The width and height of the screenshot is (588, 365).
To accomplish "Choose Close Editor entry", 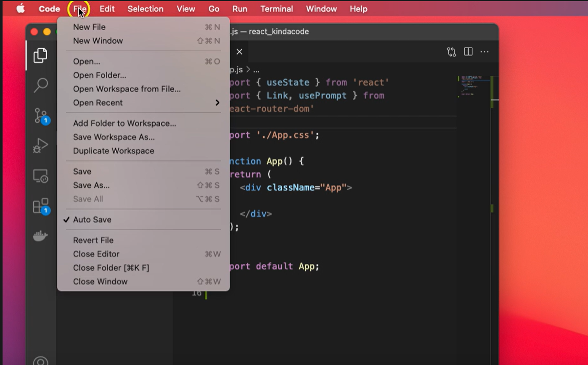I will 143,254.
